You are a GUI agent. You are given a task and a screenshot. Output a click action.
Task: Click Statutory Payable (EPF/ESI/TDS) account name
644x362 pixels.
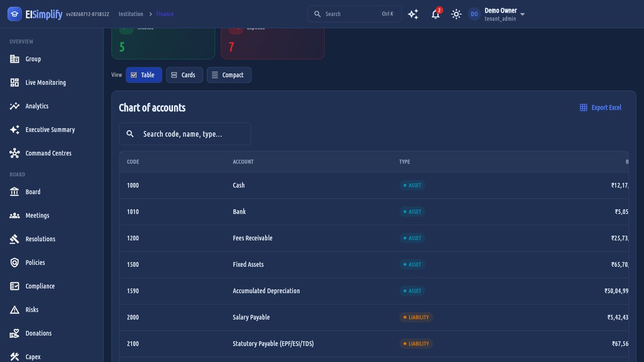tap(273, 344)
